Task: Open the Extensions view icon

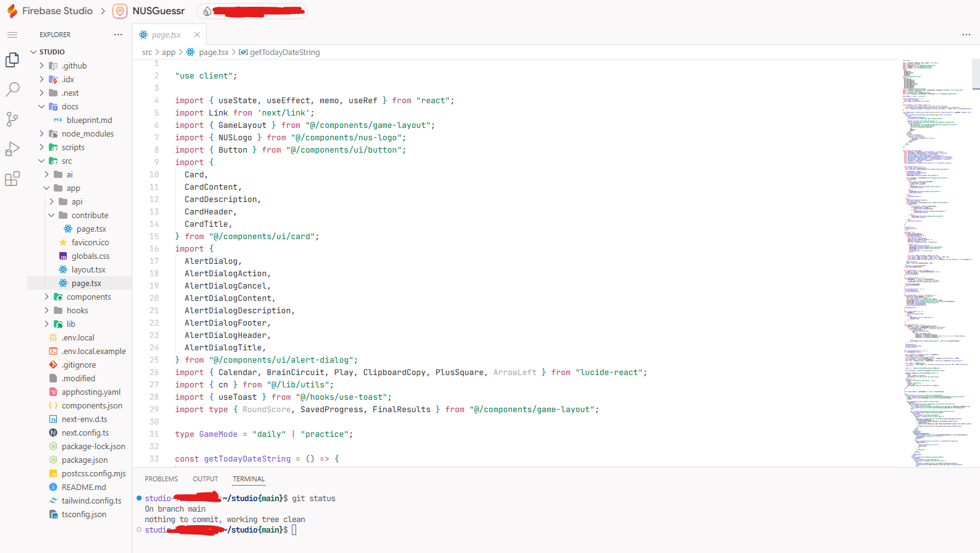Action: tap(12, 179)
